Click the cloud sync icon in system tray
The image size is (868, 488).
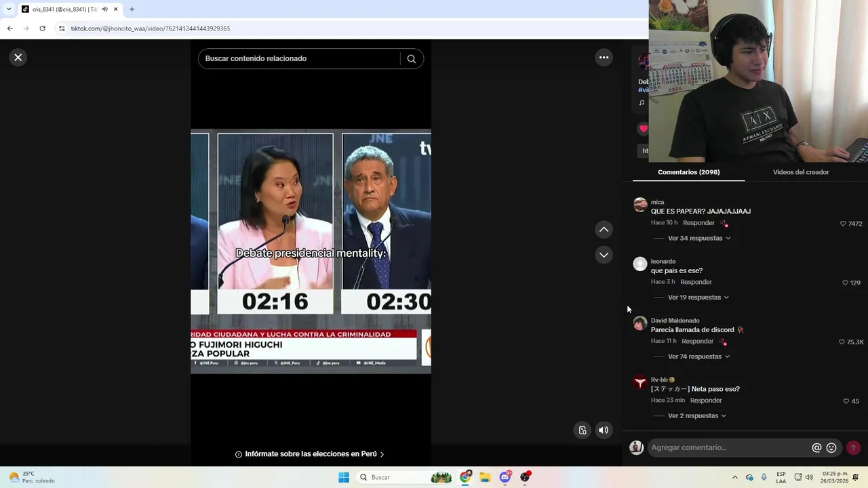[x=749, y=477]
